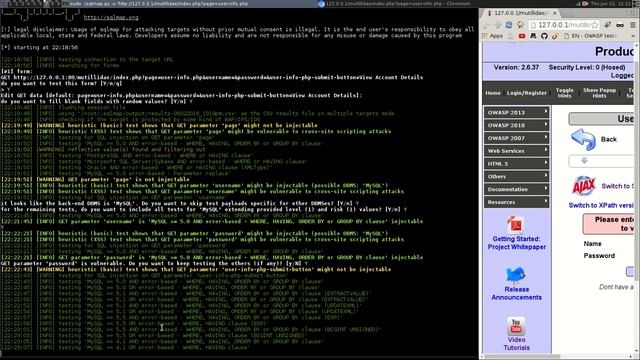Click the eyeglasses extension icon
This screenshot has height=360, width=640.
[620, 25]
